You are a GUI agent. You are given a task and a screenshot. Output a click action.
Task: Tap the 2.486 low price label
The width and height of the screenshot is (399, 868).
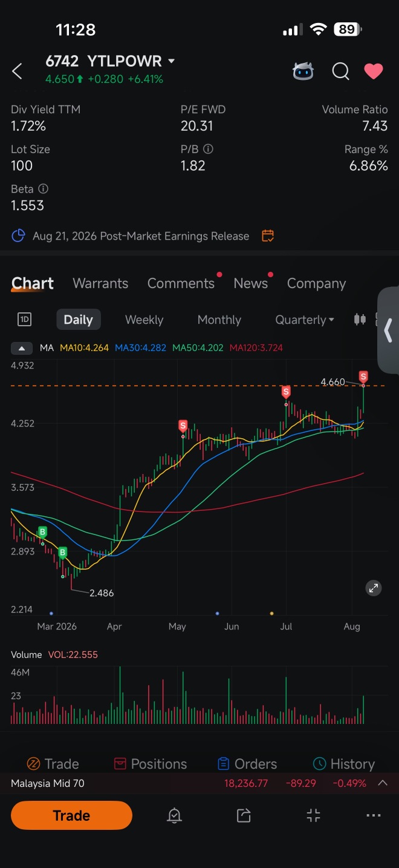coord(102,593)
